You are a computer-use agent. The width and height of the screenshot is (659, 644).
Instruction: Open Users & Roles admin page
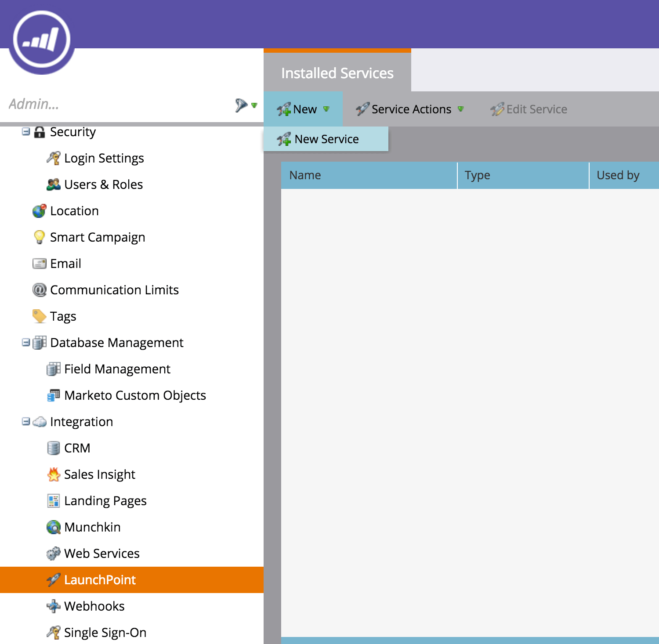(103, 185)
